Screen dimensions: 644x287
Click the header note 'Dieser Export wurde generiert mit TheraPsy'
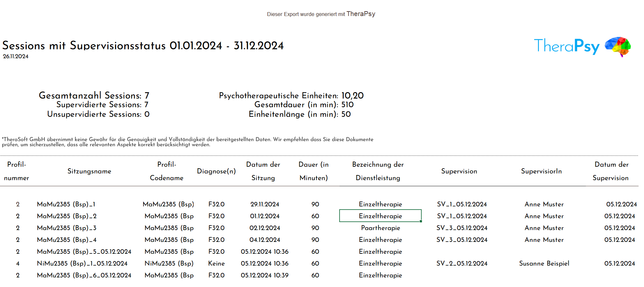click(x=321, y=14)
